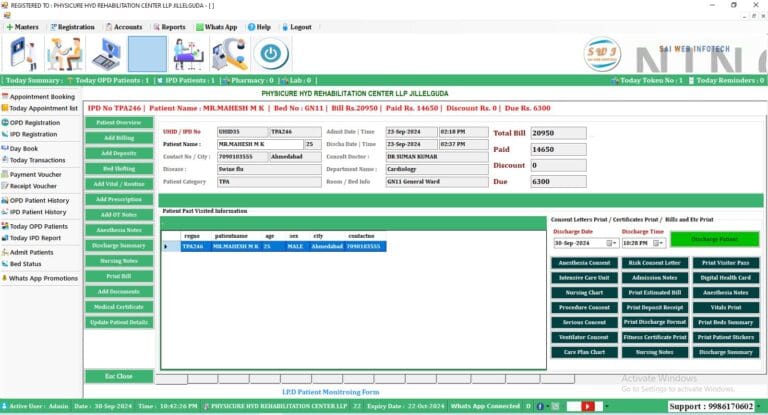Open the scanner machine toolbar icon
This screenshot has height=415, width=768.
(x=229, y=54)
